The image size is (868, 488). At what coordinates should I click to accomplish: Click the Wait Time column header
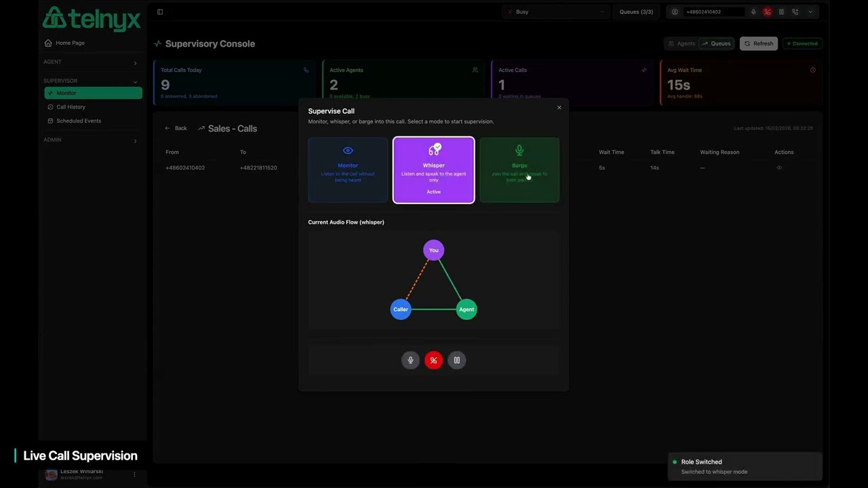coord(611,152)
